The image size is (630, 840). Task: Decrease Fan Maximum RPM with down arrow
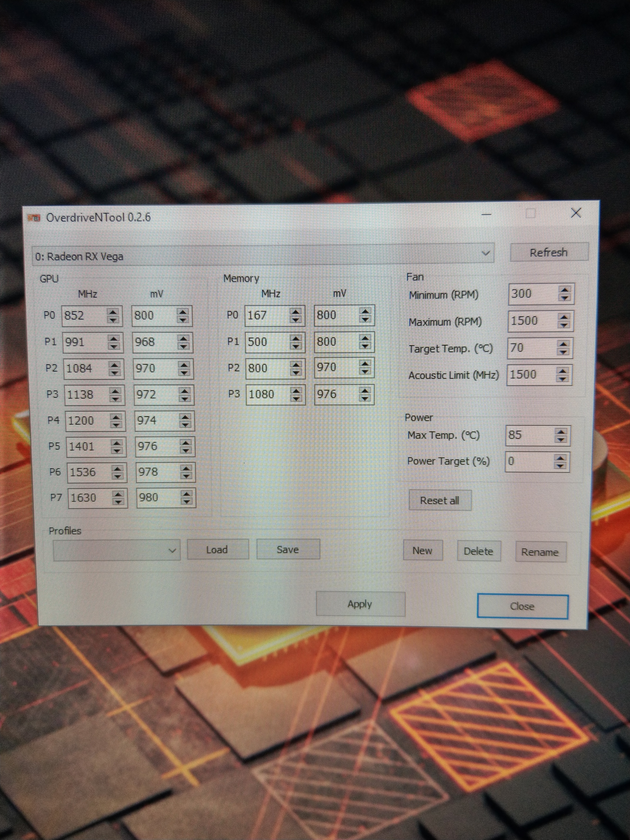(x=564, y=325)
